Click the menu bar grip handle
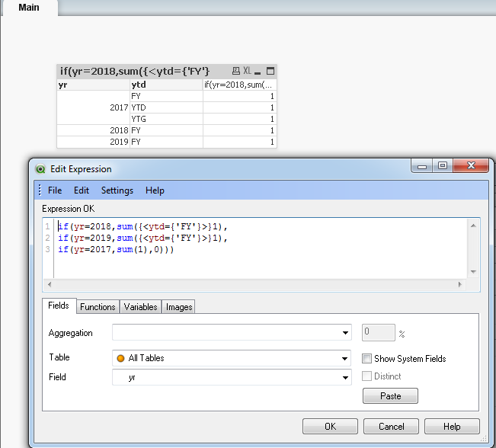Screen dimensions: 496x448 click(x=40, y=190)
